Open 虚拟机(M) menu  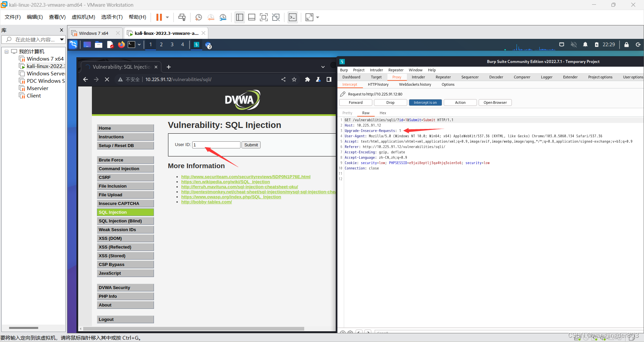pyautogui.click(x=84, y=17)
